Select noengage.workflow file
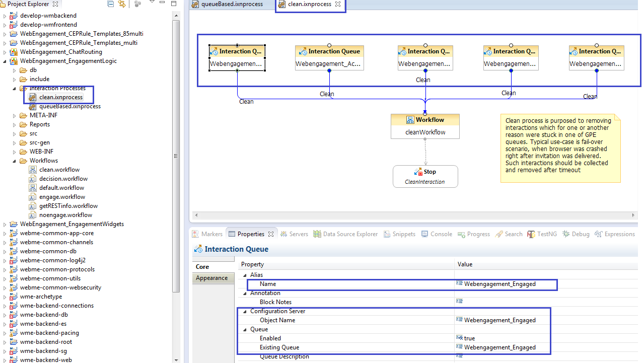The width and height of the screenshot is (644, 363). click(x=65, y=215)
